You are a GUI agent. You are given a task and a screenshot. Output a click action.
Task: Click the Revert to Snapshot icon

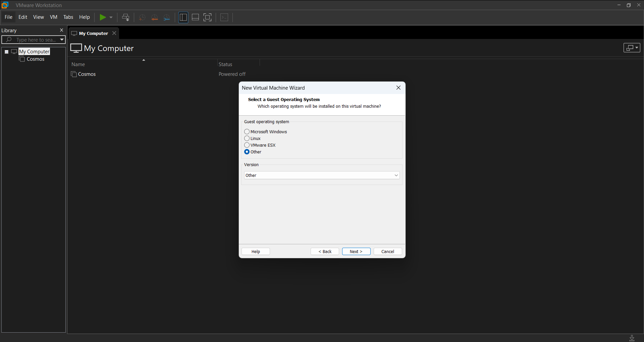click(155, 17)
